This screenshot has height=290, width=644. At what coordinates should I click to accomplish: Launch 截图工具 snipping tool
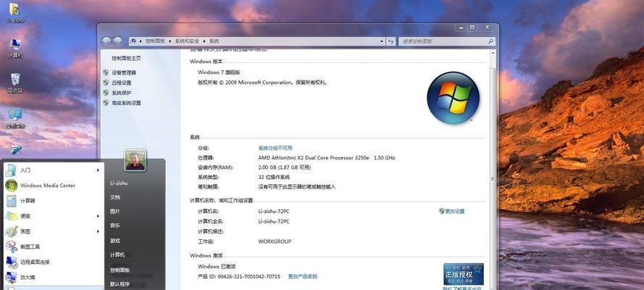(x=54, y=246)
